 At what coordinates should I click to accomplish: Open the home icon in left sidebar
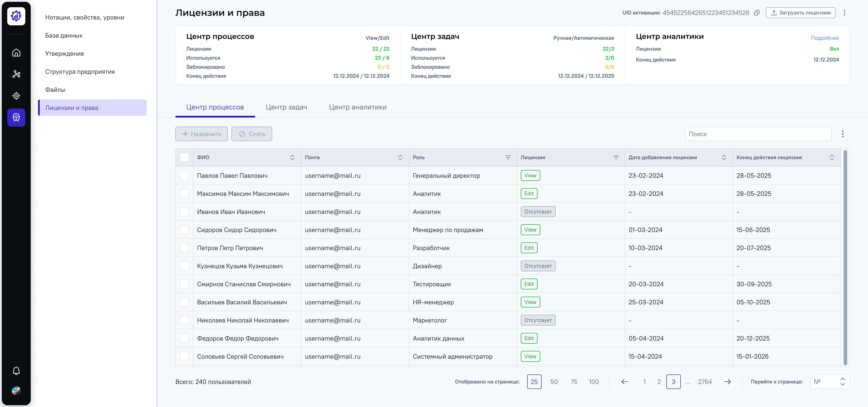pyautogui.click(x=16, y=52)
